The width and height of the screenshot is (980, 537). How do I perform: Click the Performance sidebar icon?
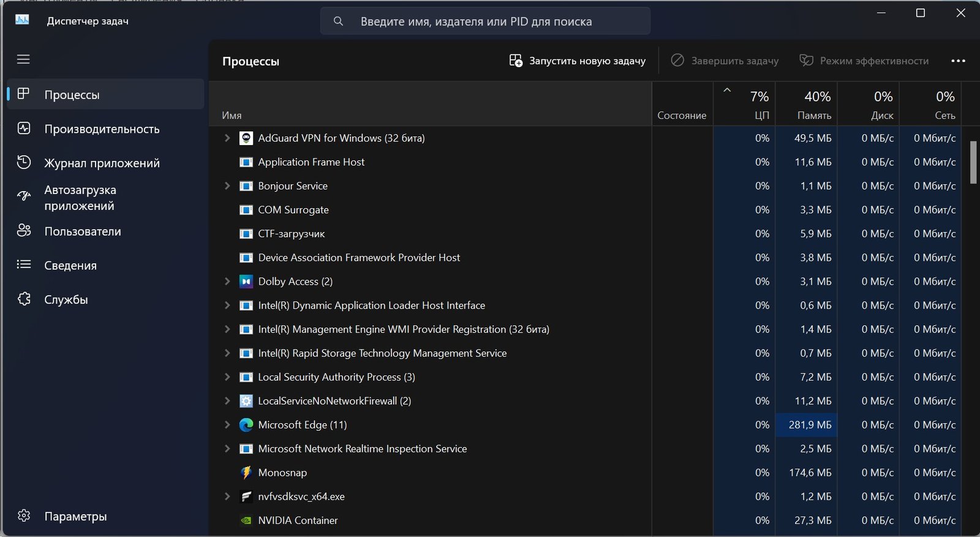(x=24, y=129)
